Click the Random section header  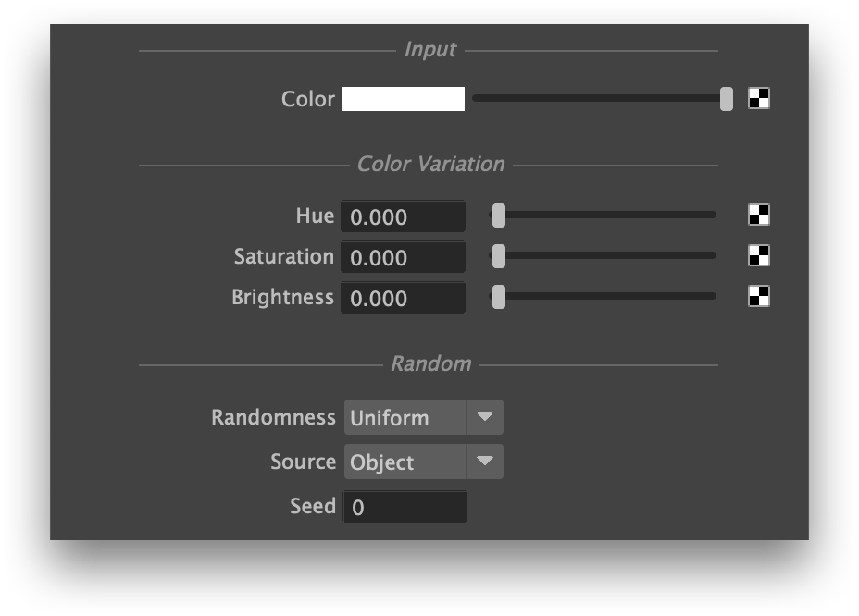[x=430, y=364]
